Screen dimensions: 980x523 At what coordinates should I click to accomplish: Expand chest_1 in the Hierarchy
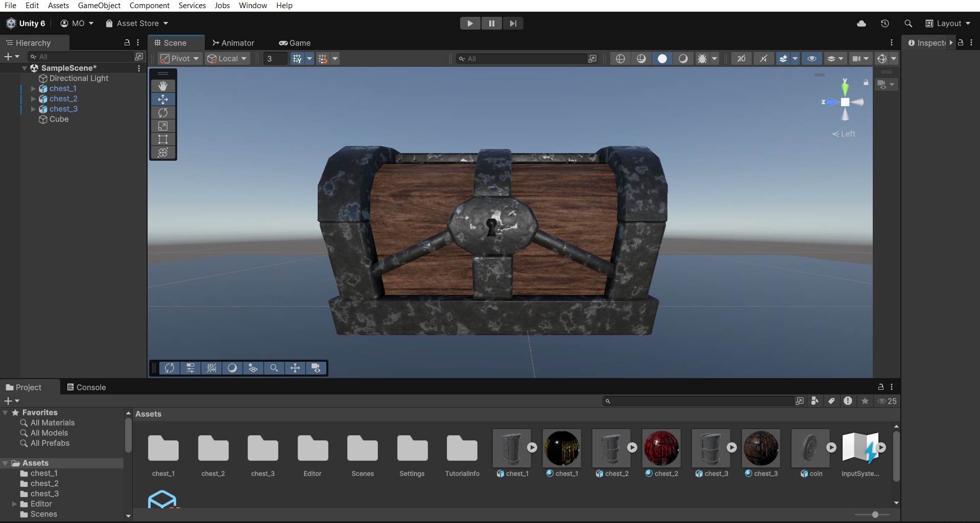33,89
